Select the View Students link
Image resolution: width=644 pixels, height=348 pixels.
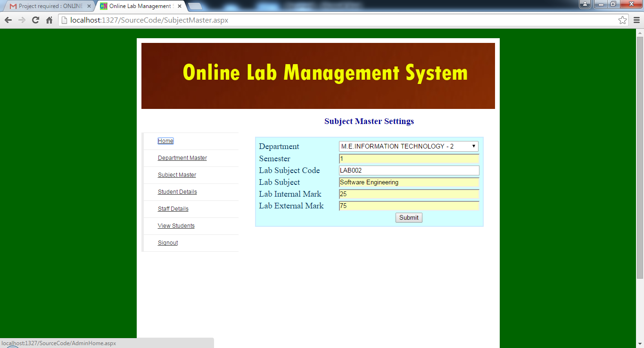176,226
